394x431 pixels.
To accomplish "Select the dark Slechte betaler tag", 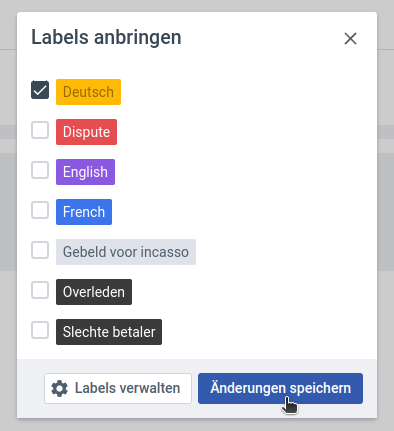I will 109,332.
